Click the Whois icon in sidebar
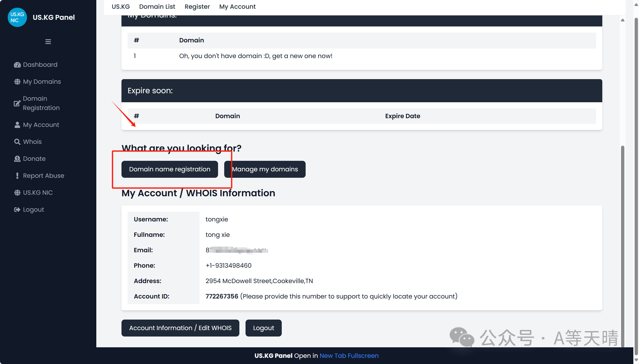 pyautogui.click(x=17, y=141)
